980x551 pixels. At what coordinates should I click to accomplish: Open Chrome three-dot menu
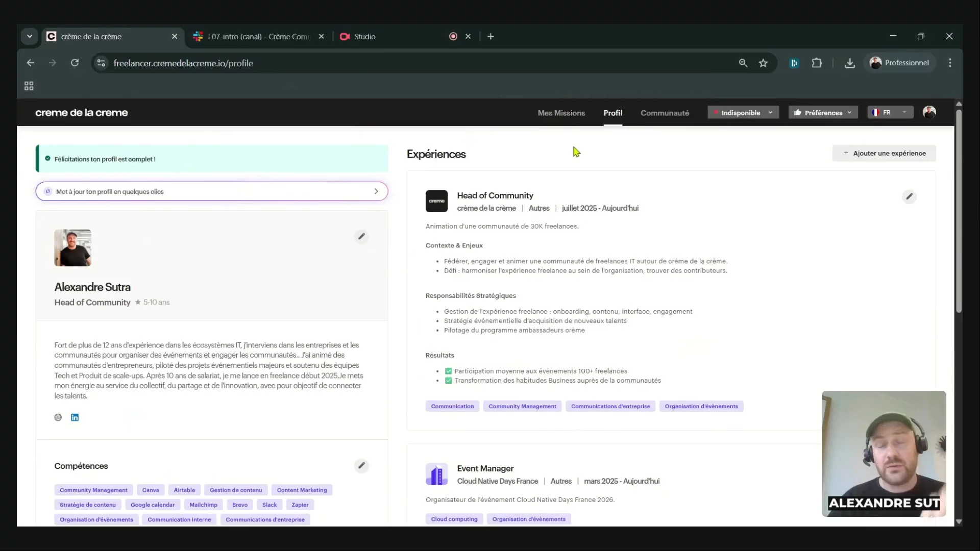pyautogui.click(x=950, y=63)
